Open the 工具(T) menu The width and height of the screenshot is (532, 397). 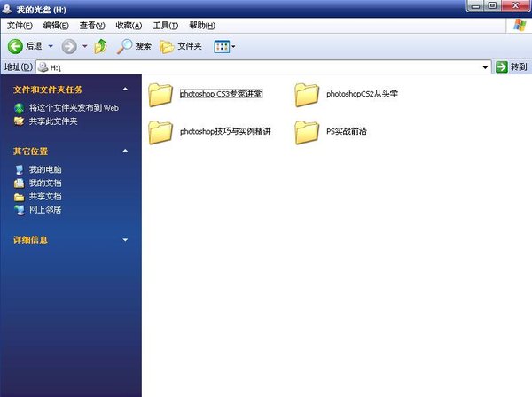[x=166, y=26]
